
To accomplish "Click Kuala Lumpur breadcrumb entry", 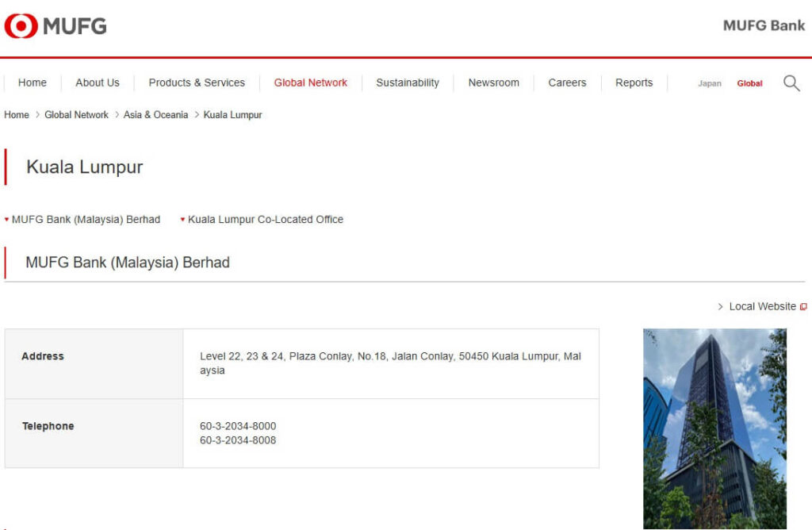I will coord(232,114).
